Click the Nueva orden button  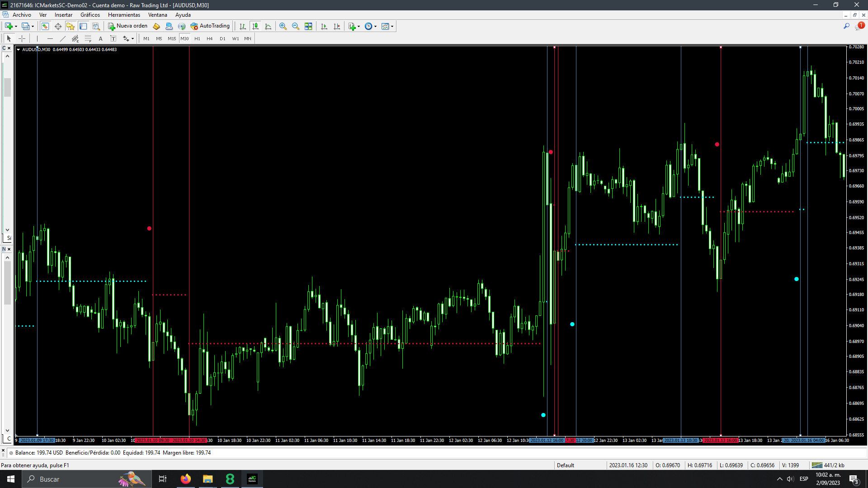click(x=128, y=26)
